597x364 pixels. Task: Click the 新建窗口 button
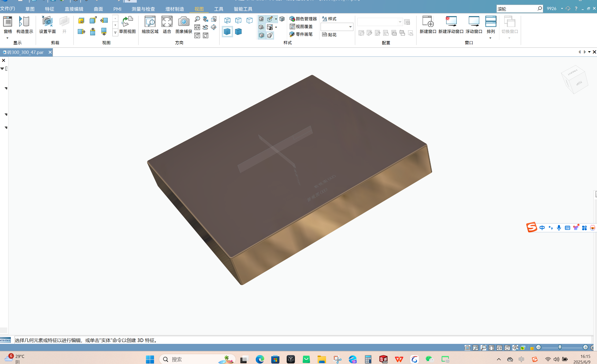coord(428,25)
